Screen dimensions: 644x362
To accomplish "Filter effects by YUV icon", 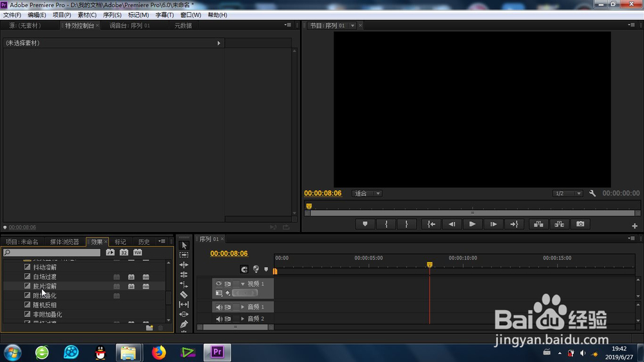I will pyautogui.click(x=138, y=252).
